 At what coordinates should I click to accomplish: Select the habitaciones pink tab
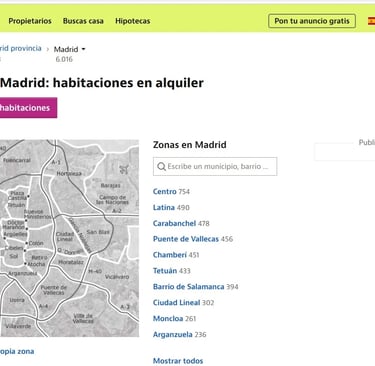click(x=28, y=108)
